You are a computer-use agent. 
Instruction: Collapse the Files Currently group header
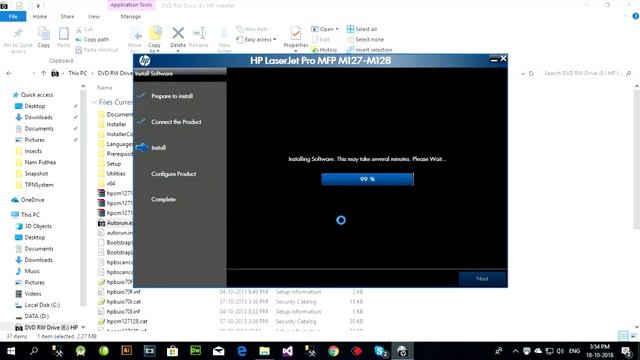(x=94, y=102)
